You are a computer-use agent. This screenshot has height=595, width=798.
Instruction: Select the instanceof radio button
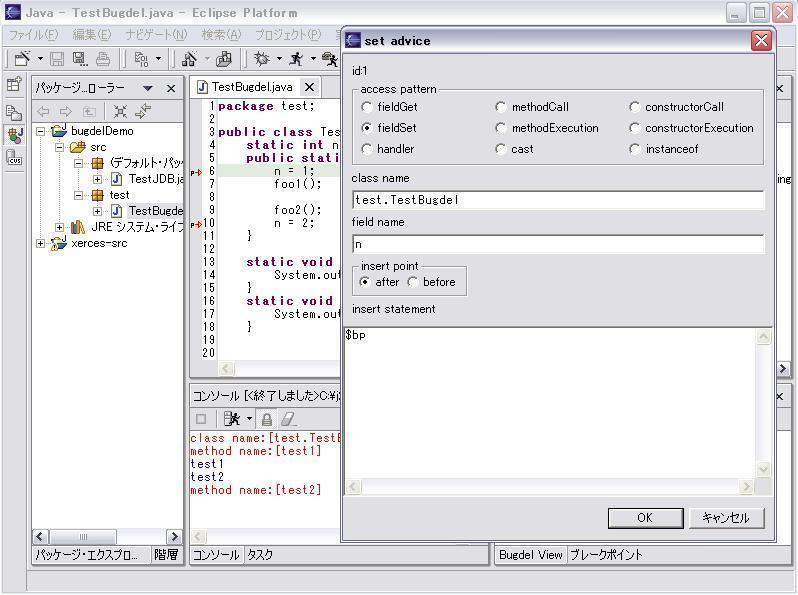click(x=634, y=149)
